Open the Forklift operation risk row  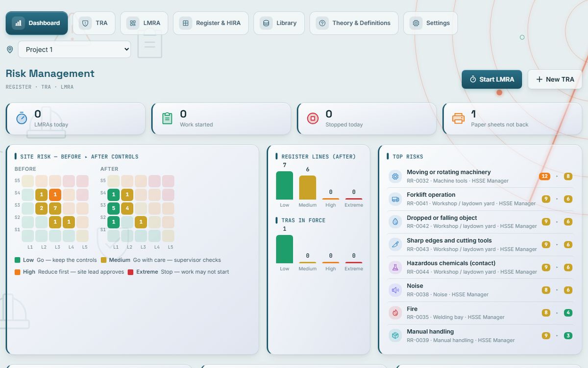point(480,199)
